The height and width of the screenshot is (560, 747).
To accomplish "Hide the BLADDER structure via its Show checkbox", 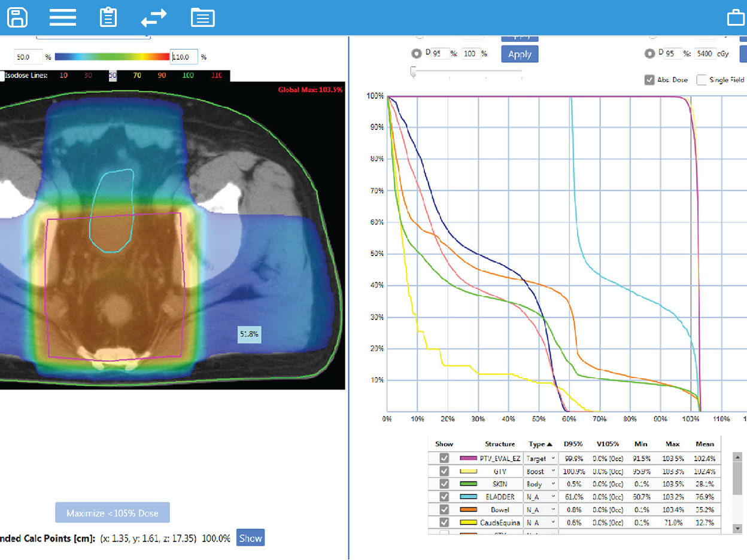I will pos(444,497).
